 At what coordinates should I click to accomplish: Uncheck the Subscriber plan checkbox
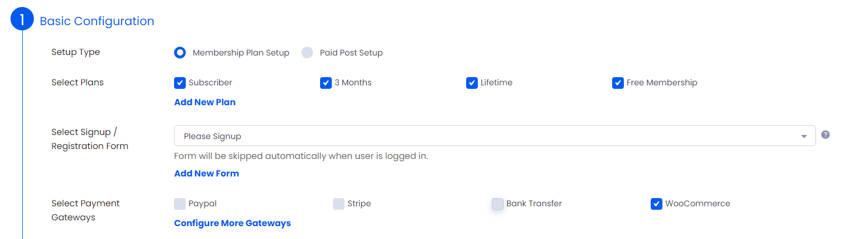[180, 82]
